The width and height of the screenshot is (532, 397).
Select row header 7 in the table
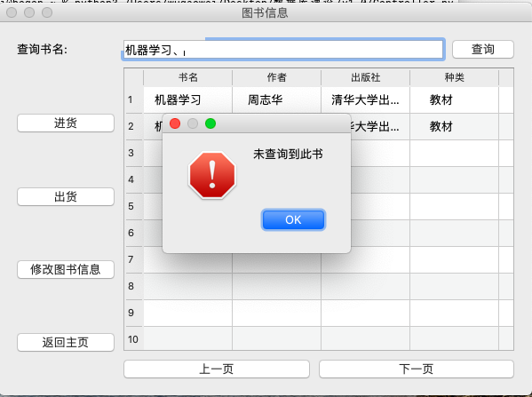pyautogui.click(x=134, y=259)
